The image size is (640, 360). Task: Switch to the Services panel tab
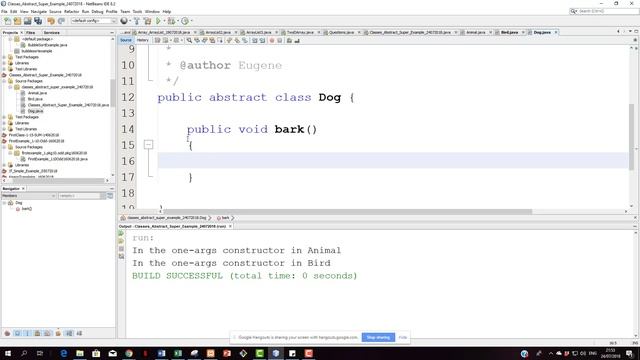(x=51, y=33)
